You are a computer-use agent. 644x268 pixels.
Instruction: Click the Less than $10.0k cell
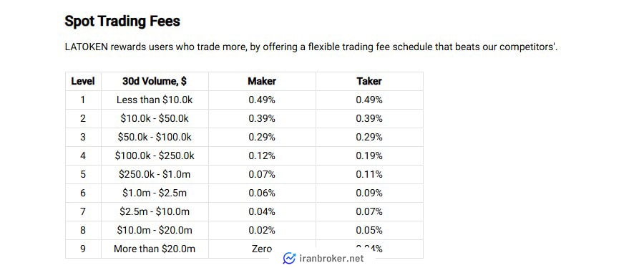[155, 100]
